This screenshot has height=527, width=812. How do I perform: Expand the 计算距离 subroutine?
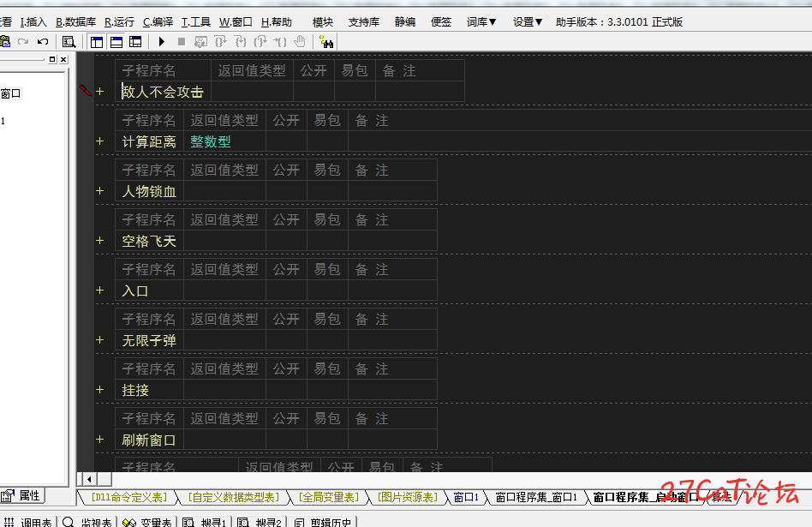[x=100, y=141]
